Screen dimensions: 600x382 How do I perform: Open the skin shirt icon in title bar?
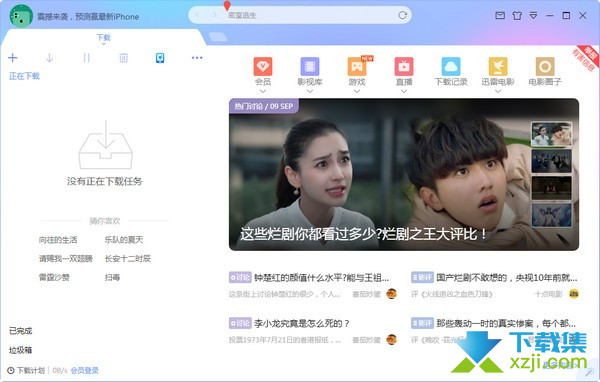coord(517,15)
